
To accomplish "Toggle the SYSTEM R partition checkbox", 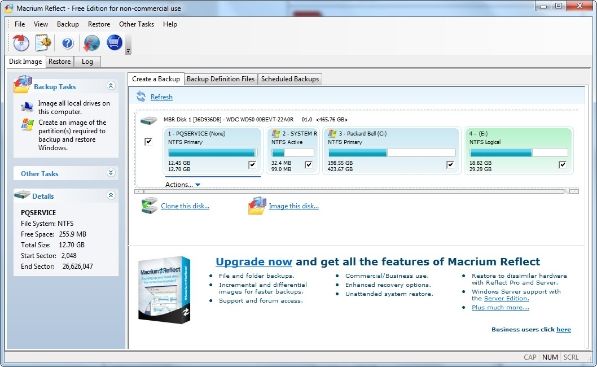I will click(x=308, y=164).
